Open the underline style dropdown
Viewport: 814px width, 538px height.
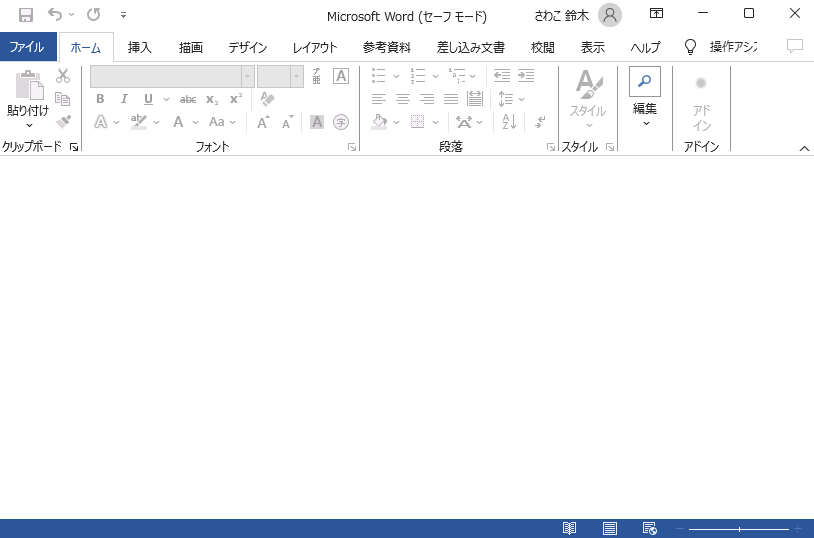166,99
